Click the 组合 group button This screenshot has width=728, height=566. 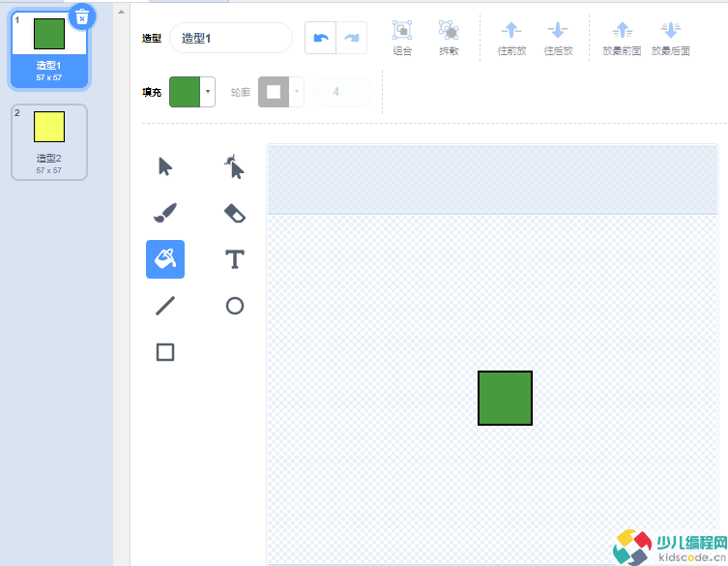click(x=402, y=38)
